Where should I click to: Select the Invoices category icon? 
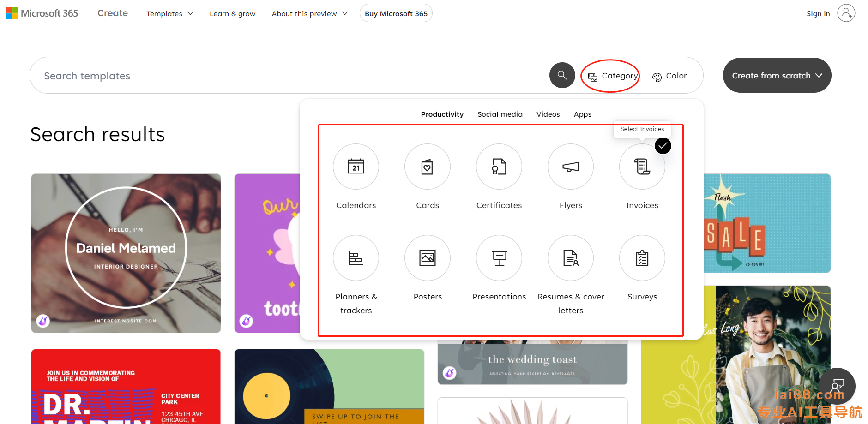(642, 167)
